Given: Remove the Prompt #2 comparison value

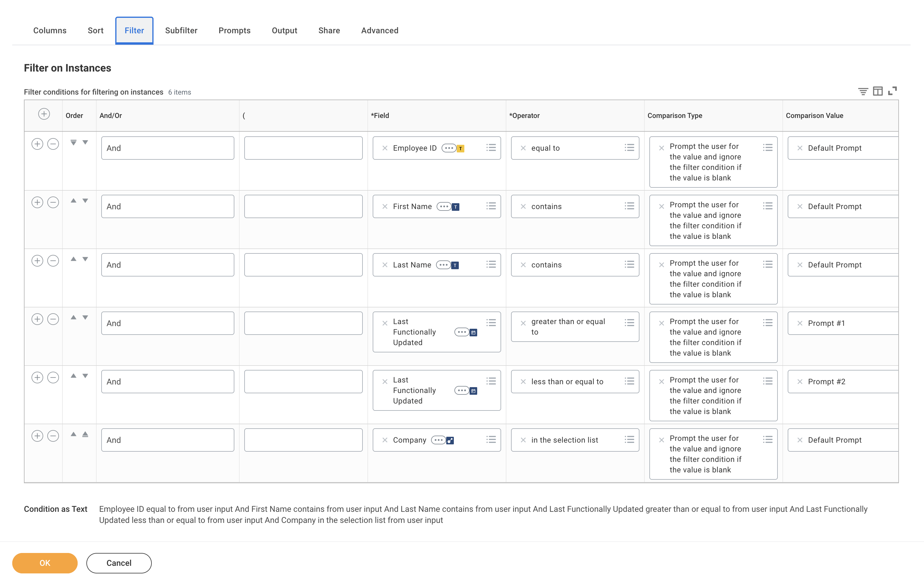Looking at the screenshot, I should (800, 382).
